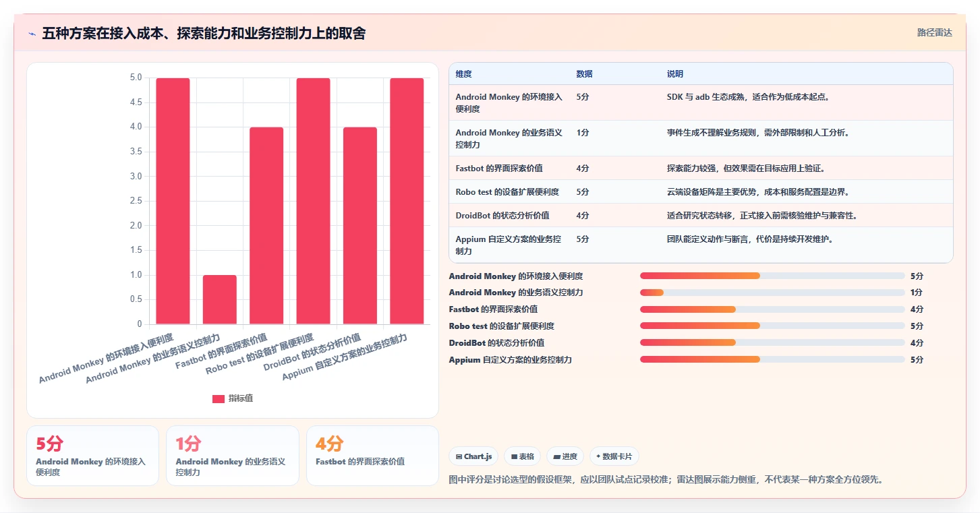Click the main title 五种方案在接入成本 heading
This screenshot has width=980, height=513.
204,34
